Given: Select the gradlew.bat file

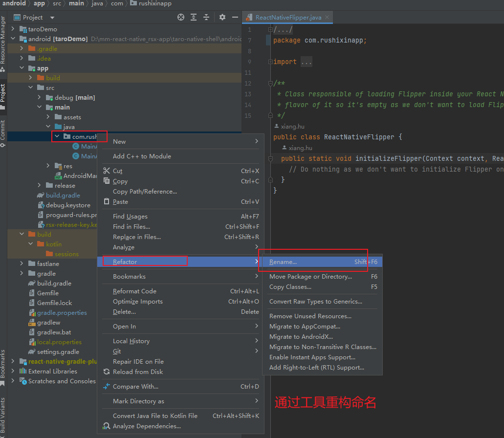Looking at the screenshot, I should click(54, 332).
